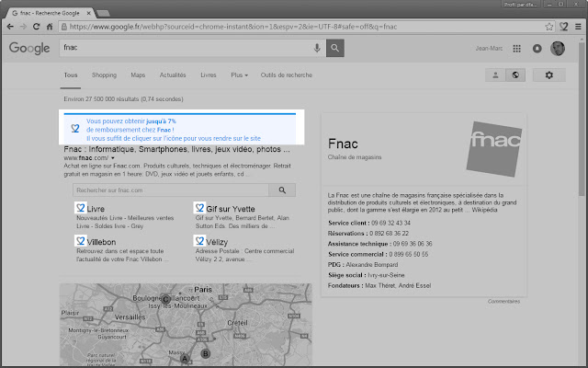Open the Livre sitelink
Viewport: 588px width, 368px height.
(x=96, y=209)
